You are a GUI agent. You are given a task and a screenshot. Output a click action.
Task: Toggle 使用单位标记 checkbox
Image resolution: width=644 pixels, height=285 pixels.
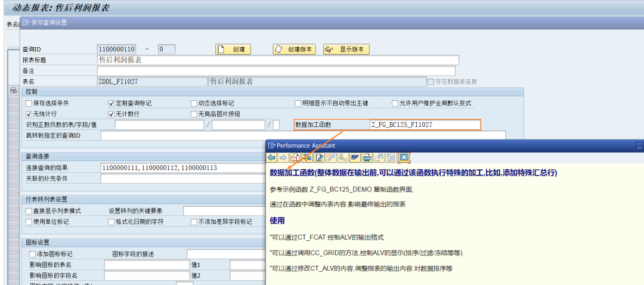29,222
